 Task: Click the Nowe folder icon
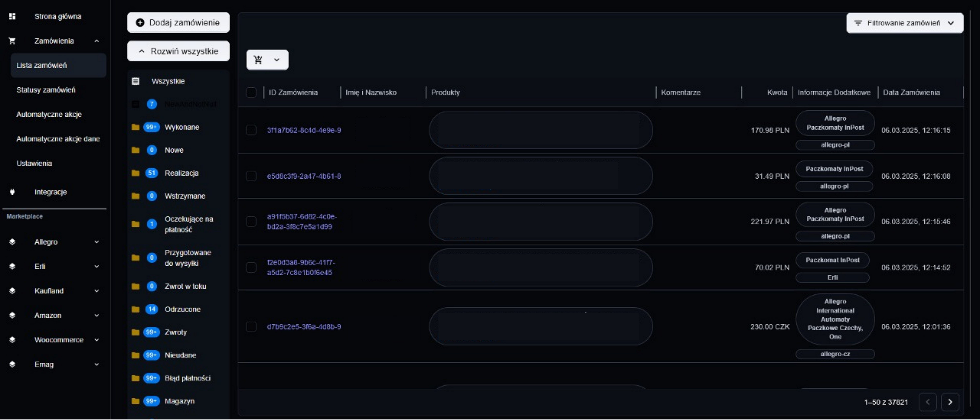(135, 150)
